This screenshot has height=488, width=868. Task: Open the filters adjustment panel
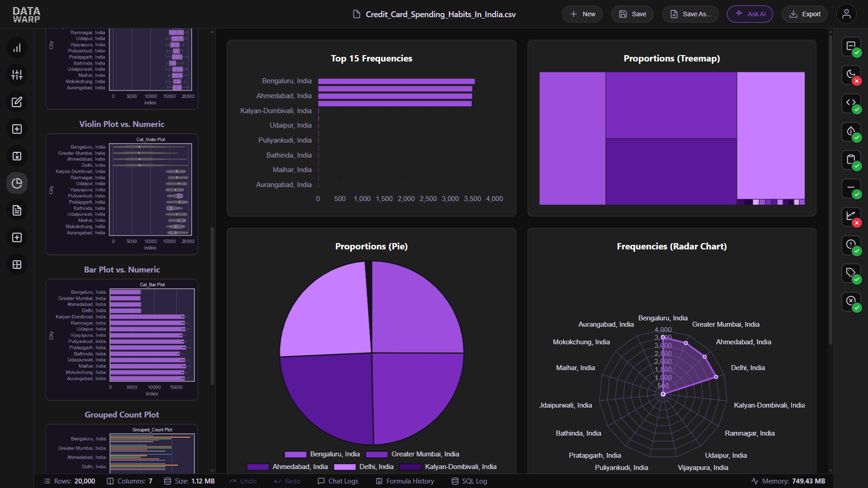tap(17, 75)
